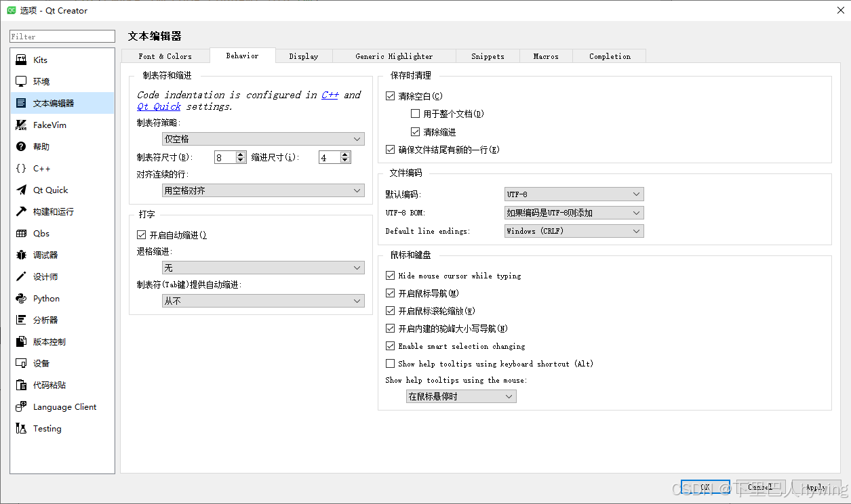This screenshot has height=504, width=851.
Task: Toggle 清除缩进 checkbox
Action: (x=415, y=132)
